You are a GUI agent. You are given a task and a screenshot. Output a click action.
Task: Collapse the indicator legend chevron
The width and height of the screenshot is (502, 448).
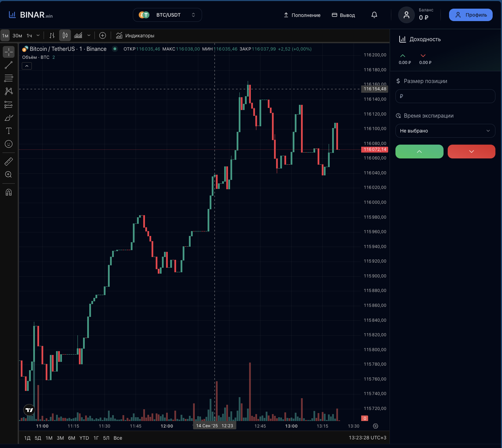click(x=27, y=66)
